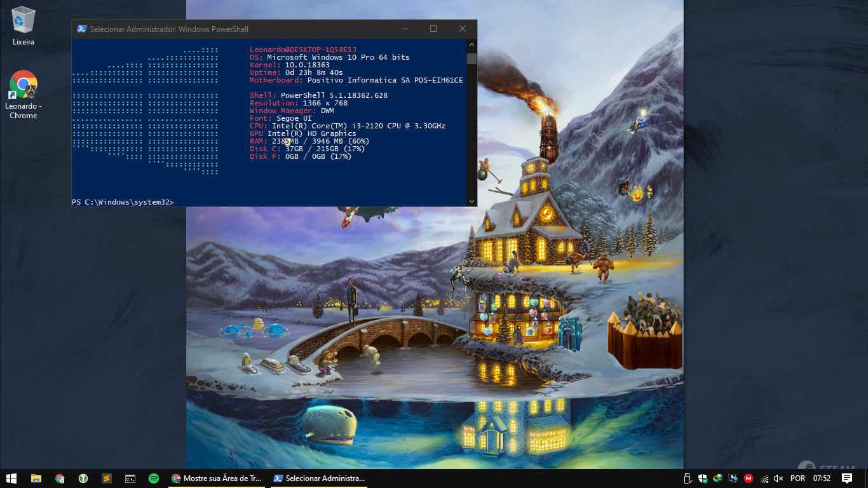Open the 07:52 clock calendar flyout
The height and width of the screenshot is (488, 868).
click(x=822, y=478)
